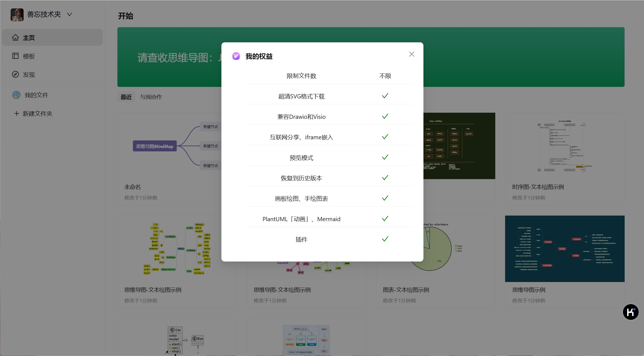Open the 未命名 mind map thumbnail
The width and height of the screenshot is (644, 356).
point(177,146)
